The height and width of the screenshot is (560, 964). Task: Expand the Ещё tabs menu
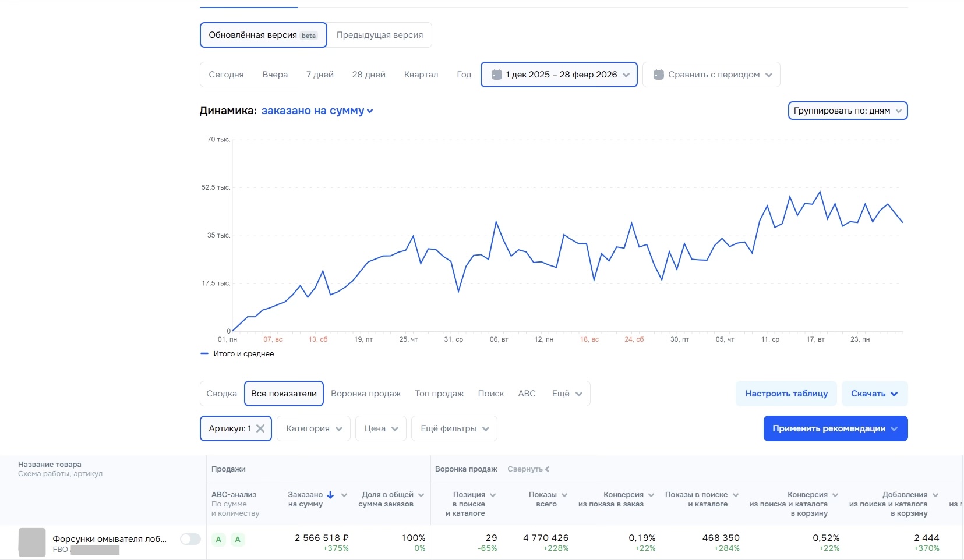coord(567,394)
